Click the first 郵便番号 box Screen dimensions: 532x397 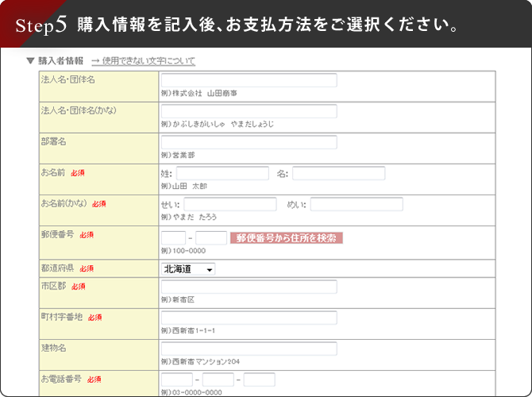(x=173, y=237)
